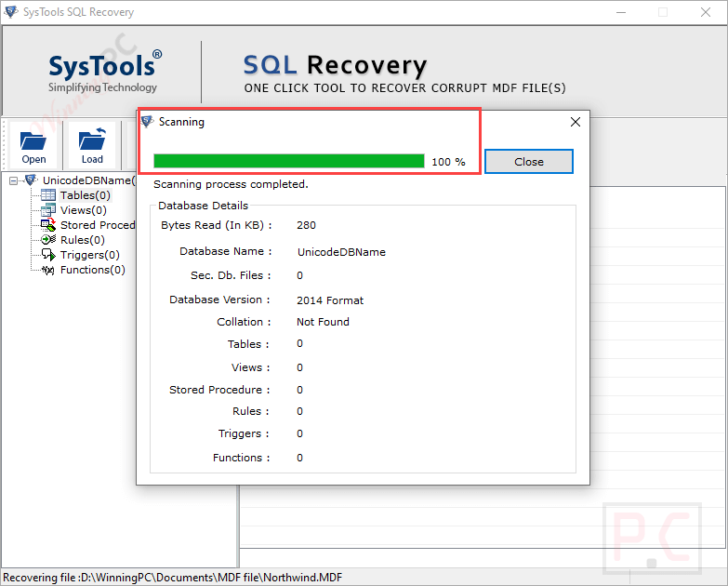Dismiss Scanning dialog with the X button
Screen dimensions: 728x586
[576, 122]
